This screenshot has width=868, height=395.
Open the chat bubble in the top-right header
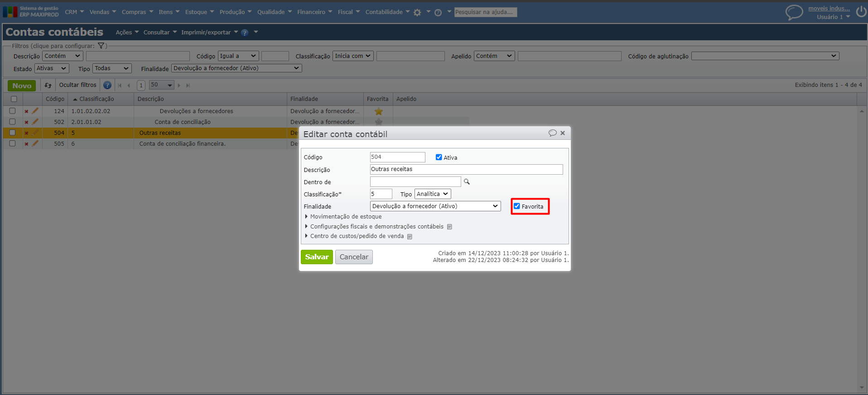point(794,12)
